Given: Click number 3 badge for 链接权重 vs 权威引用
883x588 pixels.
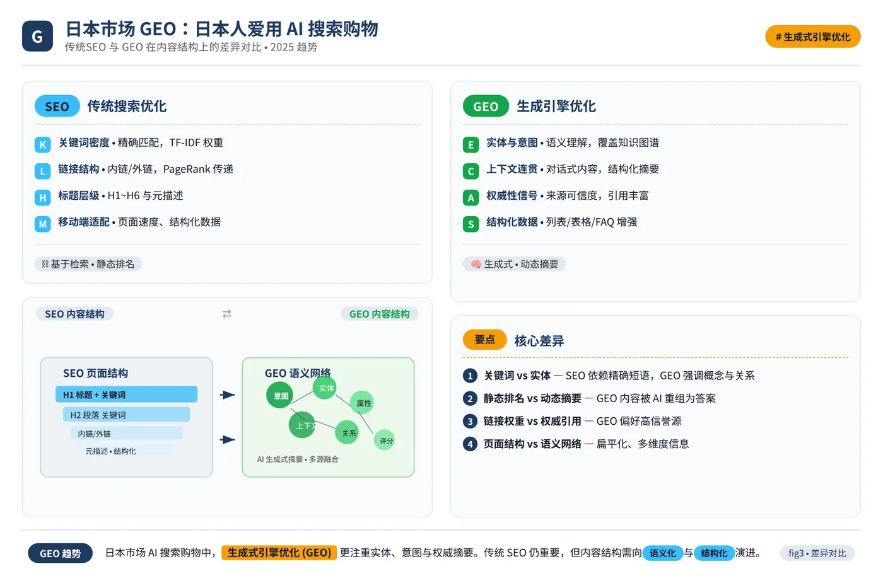Looking at the screenshot, I should click(470, 422).
